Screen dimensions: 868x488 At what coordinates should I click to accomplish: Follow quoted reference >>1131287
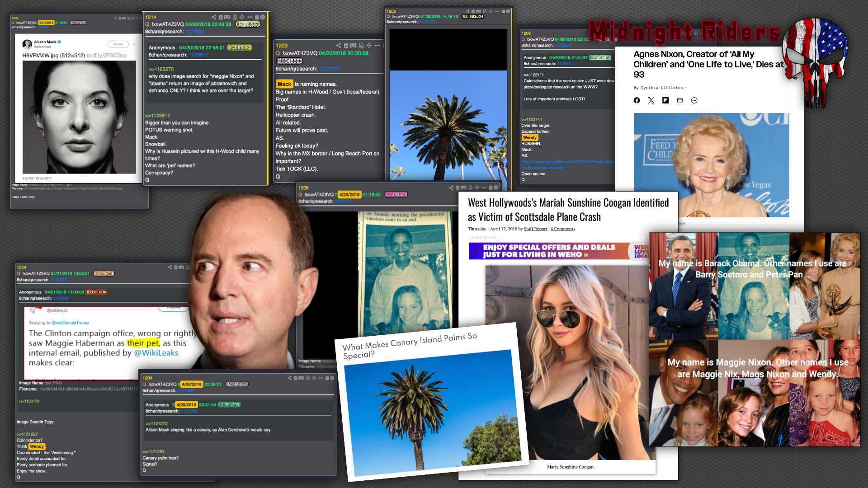tap(27, 434)
